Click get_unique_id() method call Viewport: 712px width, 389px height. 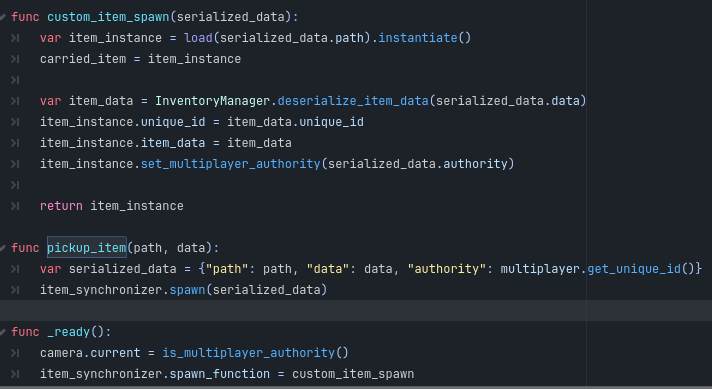(x=641, y=269)
